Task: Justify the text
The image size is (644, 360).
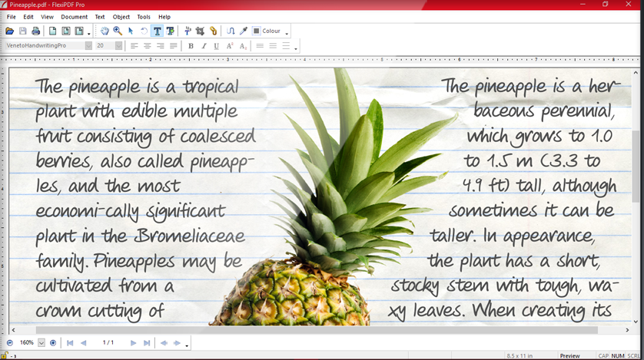Action: coord(174,45)
